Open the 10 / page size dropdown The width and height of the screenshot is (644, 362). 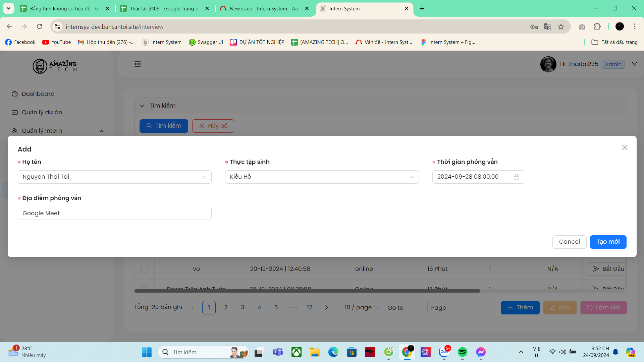click(362, 307)
